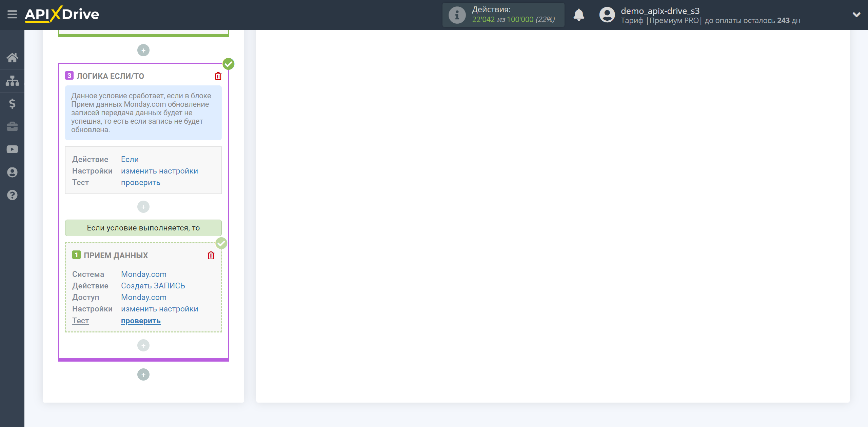Click проверить test for Если condition
This screenshot has width=868, height=427.
pyautogui.click(x=141, y=182)
